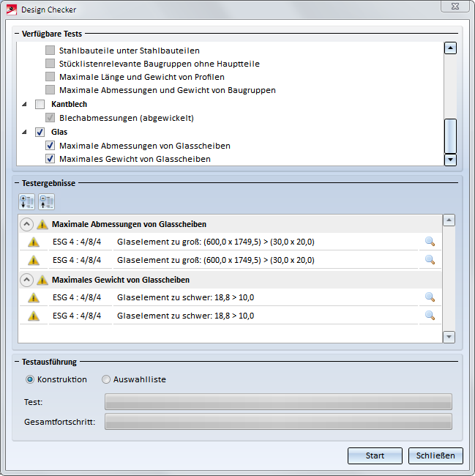Image resolution: width=475 pixels, height=476 pixels.
Task: Collapse the Testergebnisse section
Action: coord(17,183)
